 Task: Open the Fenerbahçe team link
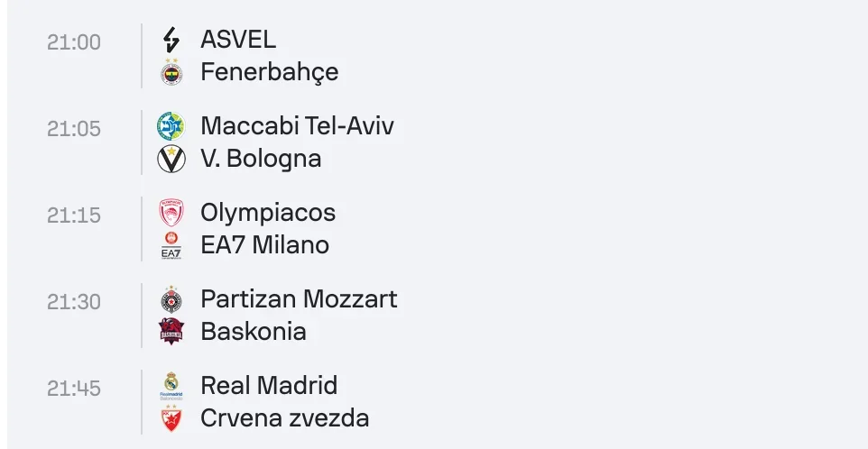tap(269, 72)
